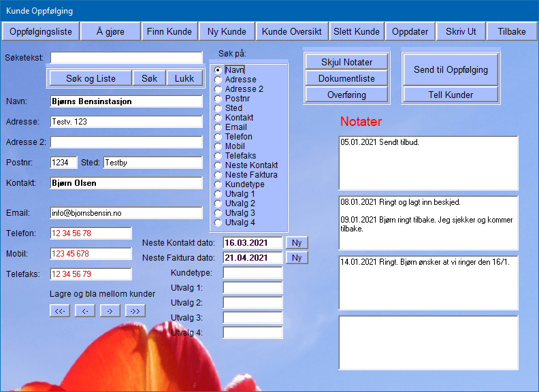The image size is (539, 392).
Task: Click into the Søketekst input field
Action: 126,58
